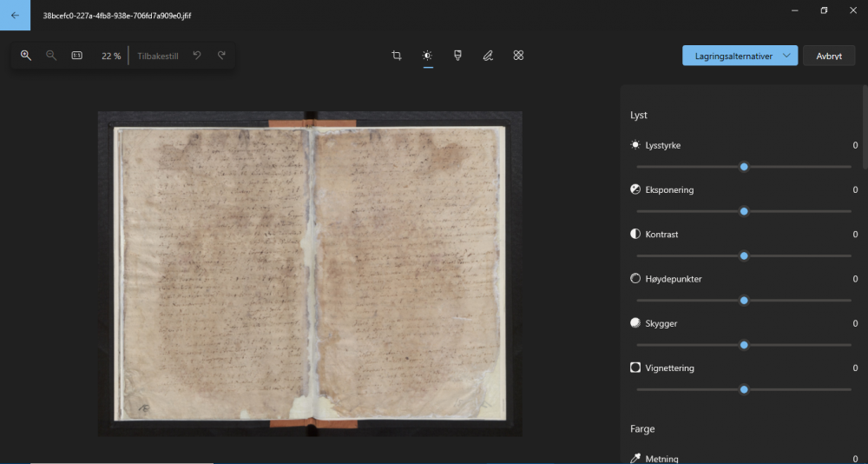Zoom in with the magnifier plus icon
The width and height of the screenshot is (868, 464).
26,56
